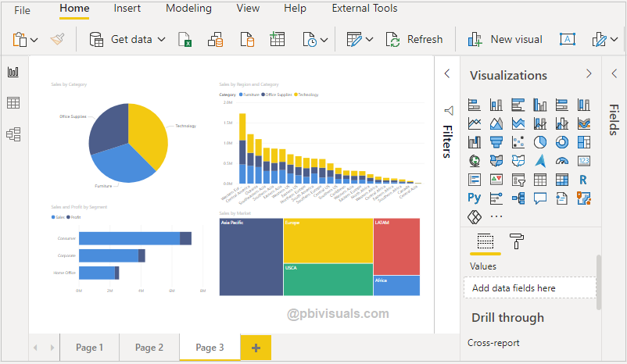The image size is (627, 364).
Task: Switch to the Page 2 tab
Action: click(149, 348)
